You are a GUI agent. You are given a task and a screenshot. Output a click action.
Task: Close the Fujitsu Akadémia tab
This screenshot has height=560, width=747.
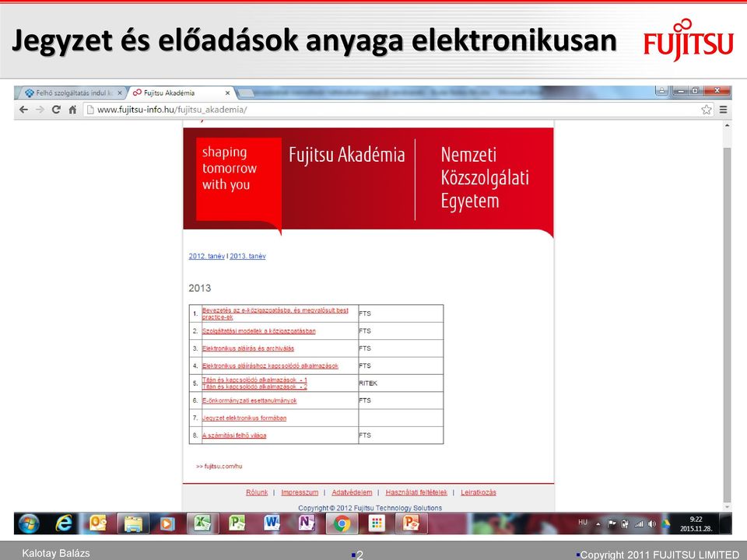click(227, 93)
